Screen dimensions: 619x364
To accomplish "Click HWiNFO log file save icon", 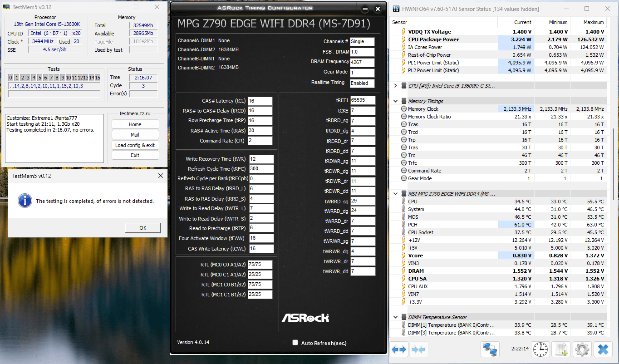I will 562,349.
